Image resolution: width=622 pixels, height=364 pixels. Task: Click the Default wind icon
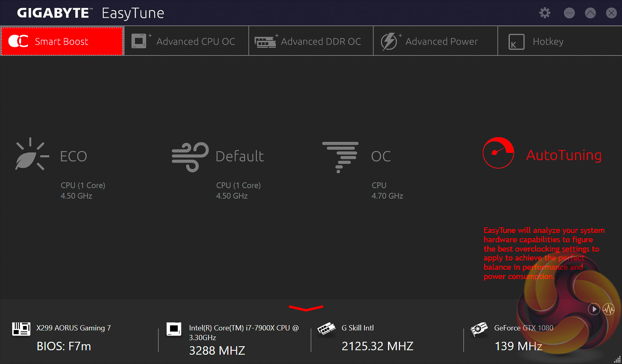pos(190,157)
